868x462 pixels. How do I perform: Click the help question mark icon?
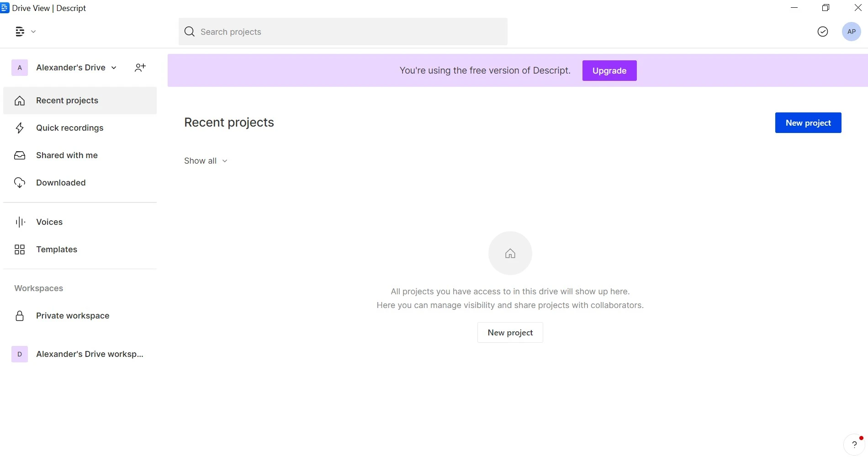[x=854, y=444]
